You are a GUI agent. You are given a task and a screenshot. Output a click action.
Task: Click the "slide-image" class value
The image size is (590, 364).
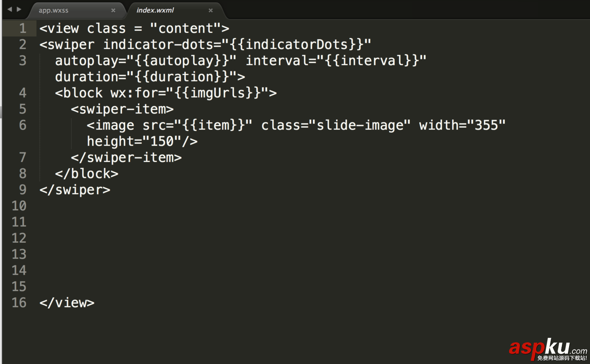(x=360, y=125)
